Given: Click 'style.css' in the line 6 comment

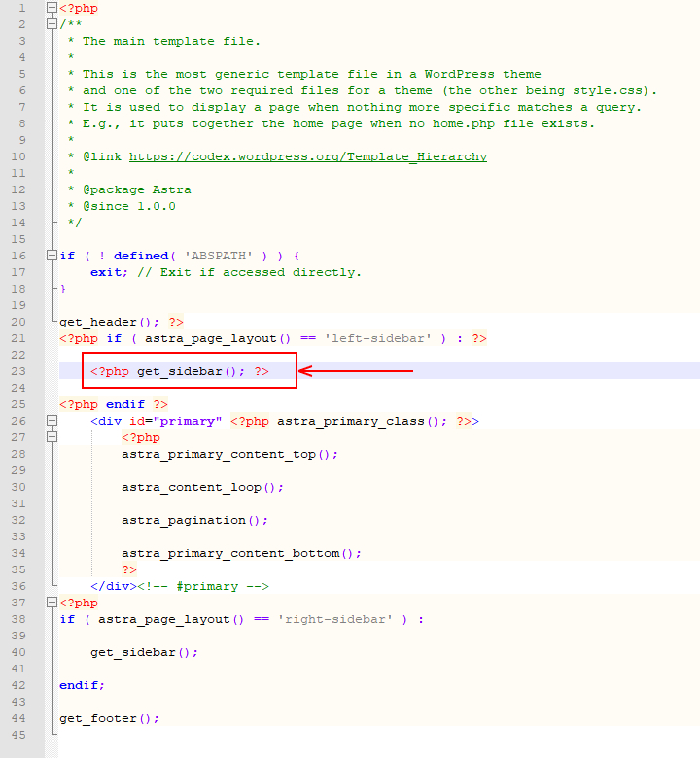Looking at the screenshot, I should point(608,91).
